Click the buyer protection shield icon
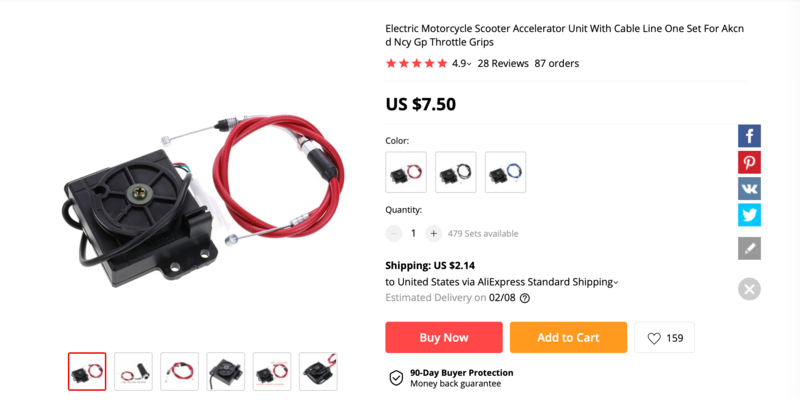 396,378
